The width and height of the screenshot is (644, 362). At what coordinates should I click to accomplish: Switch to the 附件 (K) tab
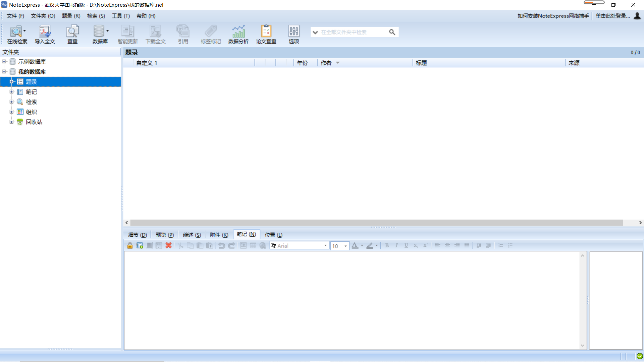[219, 235]
